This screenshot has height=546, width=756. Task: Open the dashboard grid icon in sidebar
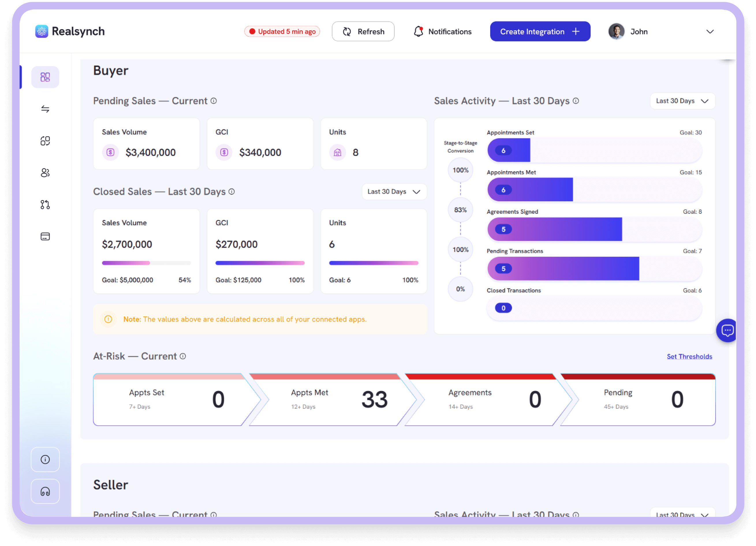coord(45,77)
